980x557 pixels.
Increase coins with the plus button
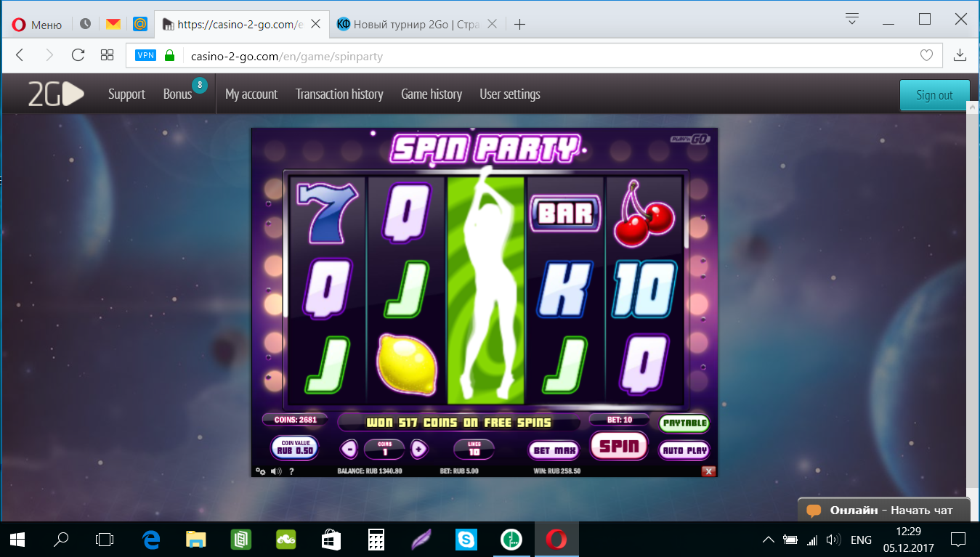point(418,449)
